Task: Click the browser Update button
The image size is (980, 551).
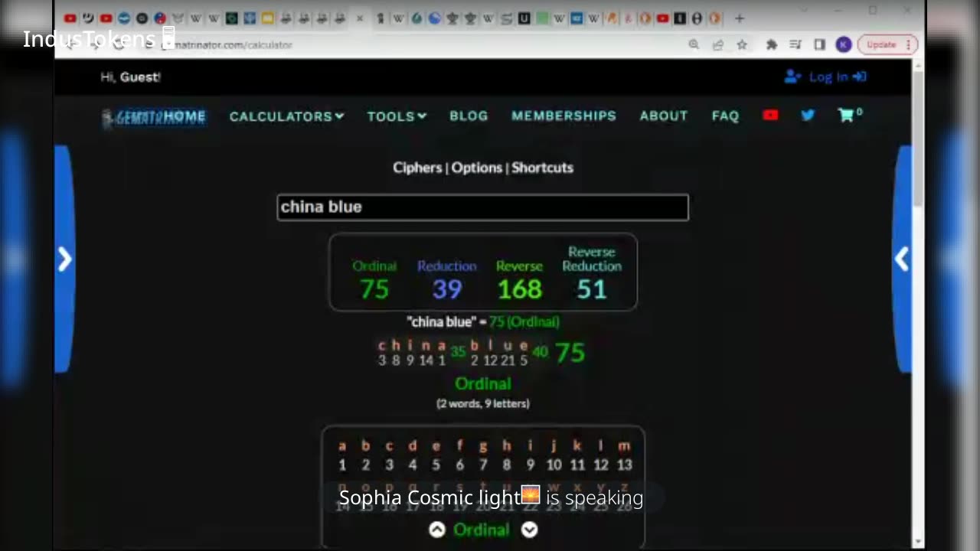Action: coord(887,45)
